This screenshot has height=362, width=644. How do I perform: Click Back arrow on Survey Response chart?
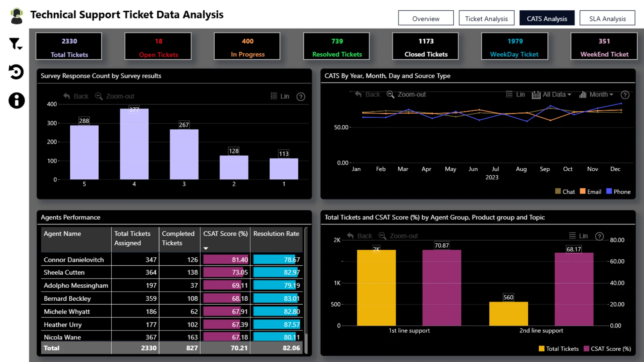(67, 96)
